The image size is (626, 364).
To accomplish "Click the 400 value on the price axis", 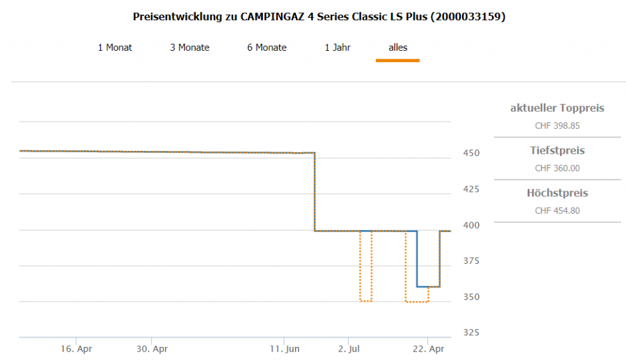I will coord(469,225).
